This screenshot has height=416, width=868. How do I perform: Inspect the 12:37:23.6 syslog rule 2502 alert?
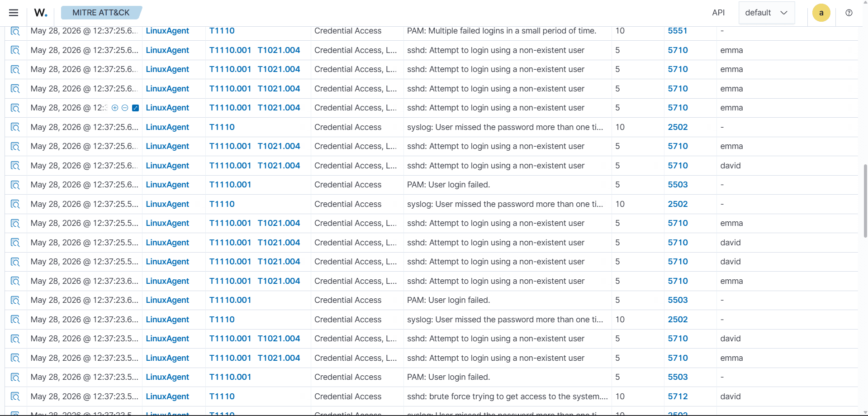(x=15, y=320)
